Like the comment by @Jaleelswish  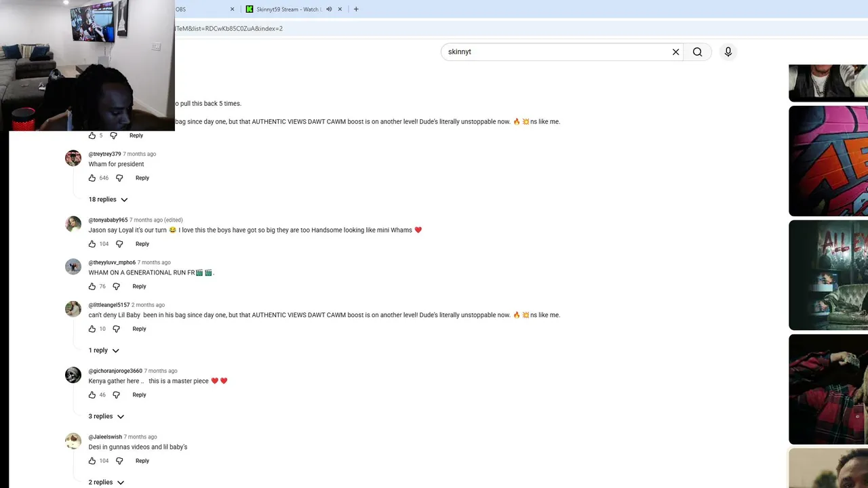(x=92, y=461)
